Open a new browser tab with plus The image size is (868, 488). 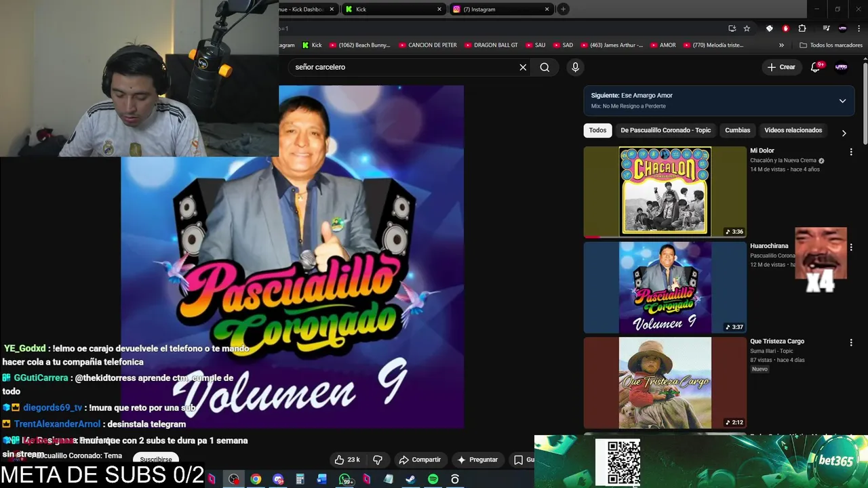(x=563, y=9)
